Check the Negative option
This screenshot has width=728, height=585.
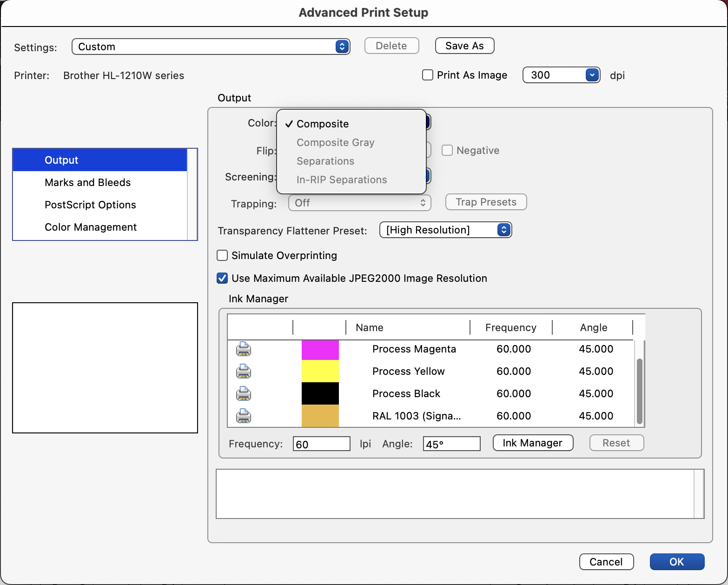447,150
